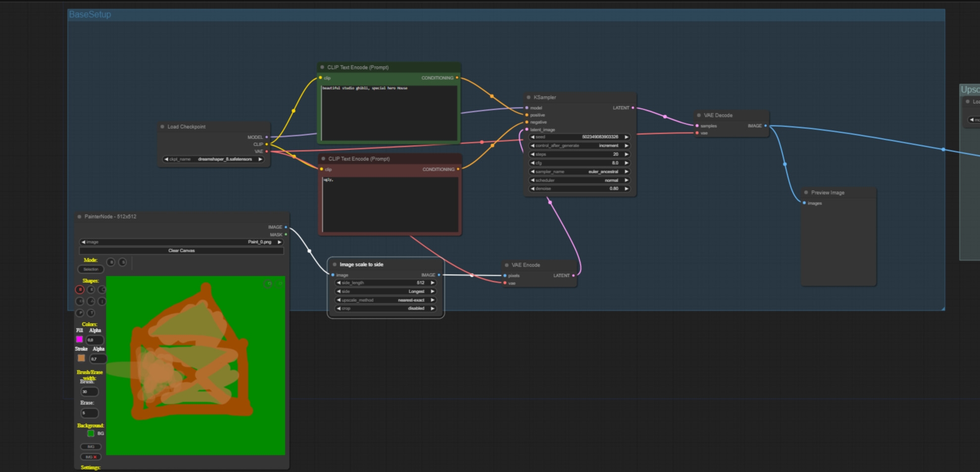This screenshot has width=980, height=472.
Task: Click the redo icon on the paint canvas
Action: (x=279, y=283)
